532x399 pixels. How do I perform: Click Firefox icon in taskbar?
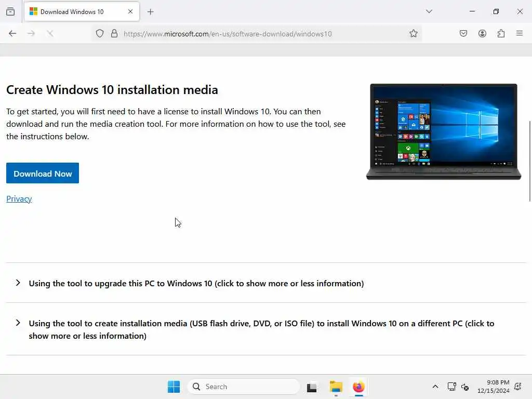[x=358, y=387]
